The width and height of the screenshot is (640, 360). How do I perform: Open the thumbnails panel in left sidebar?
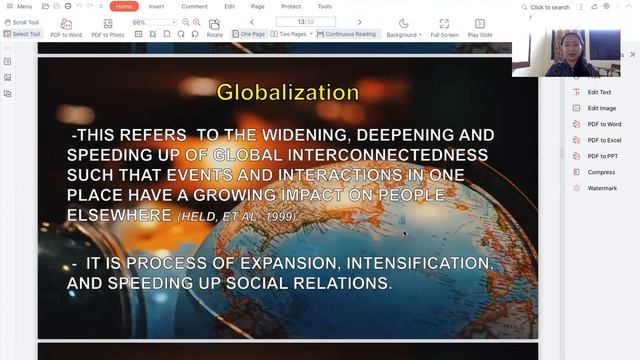(7, 78)
